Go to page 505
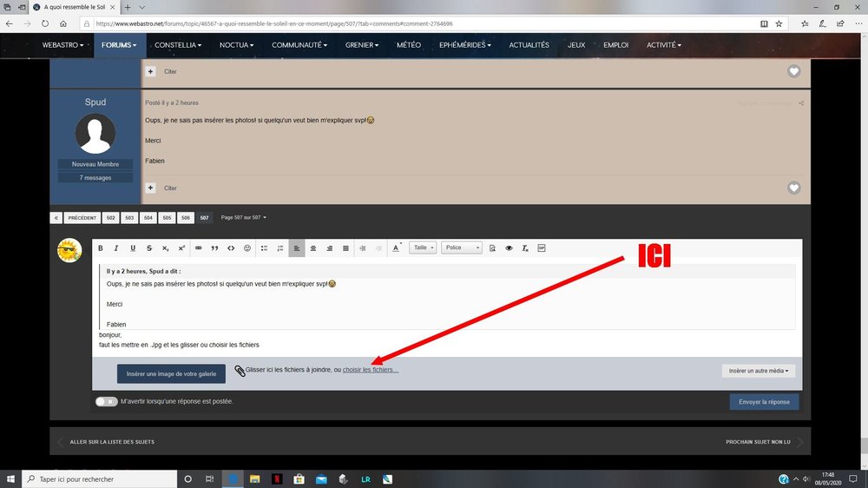This screenshot has width=868, height=488. point(167,218)
